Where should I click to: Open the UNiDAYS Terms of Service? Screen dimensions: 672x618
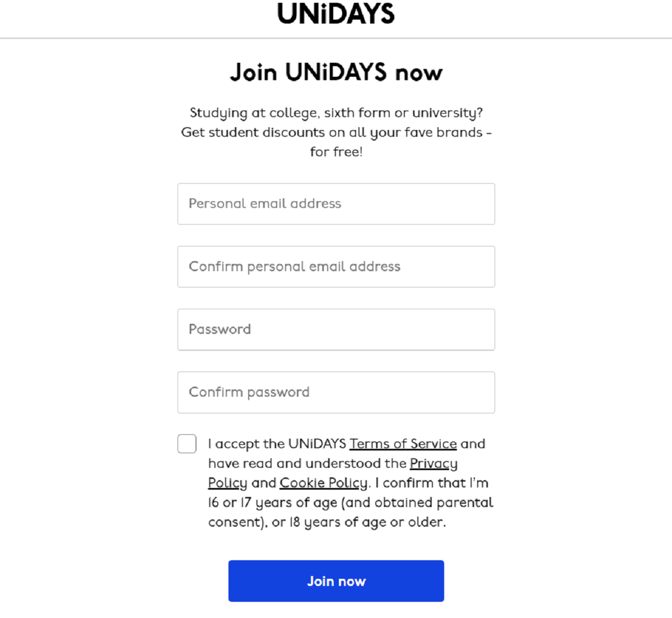(x=403, y=443)
